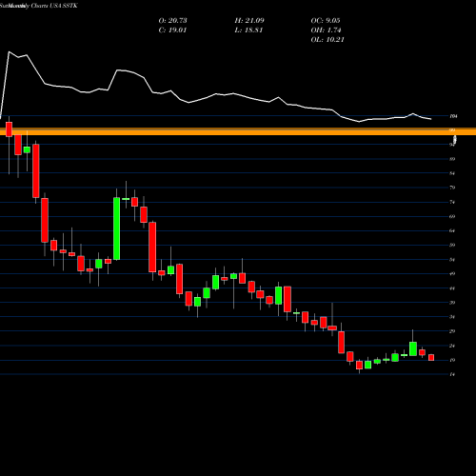Click the 34 price axis label
476x476 pixels.
(x=452, y=317)
